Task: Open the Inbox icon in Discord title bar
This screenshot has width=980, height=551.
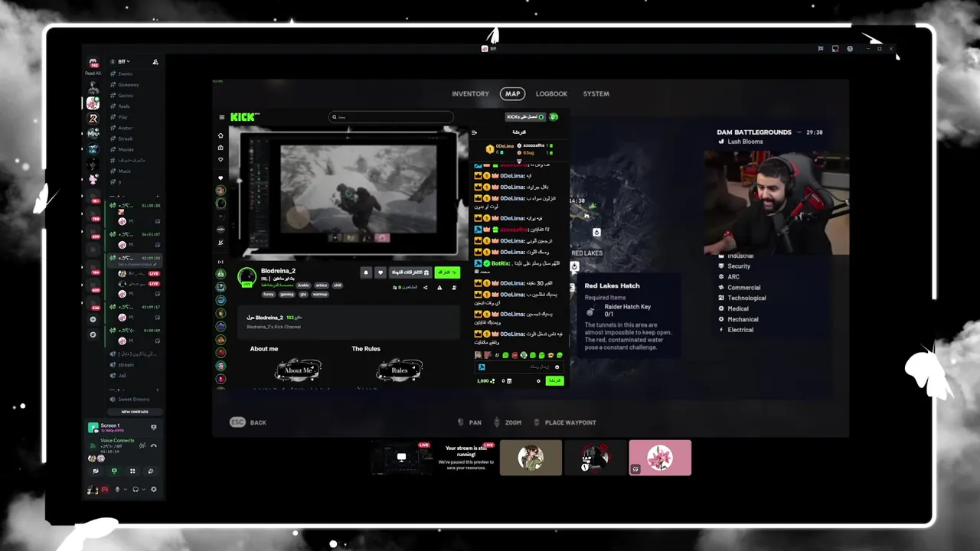Action: point(835,49)
